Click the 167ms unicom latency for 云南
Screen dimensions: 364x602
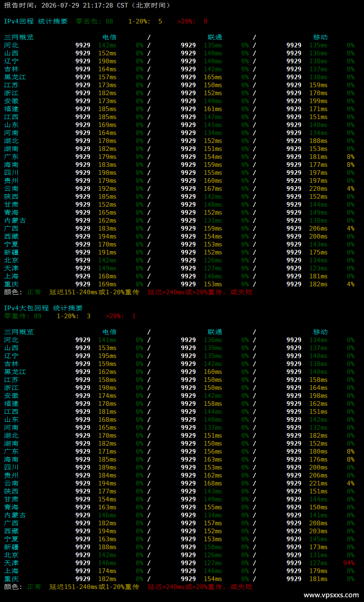coord(213,189)
